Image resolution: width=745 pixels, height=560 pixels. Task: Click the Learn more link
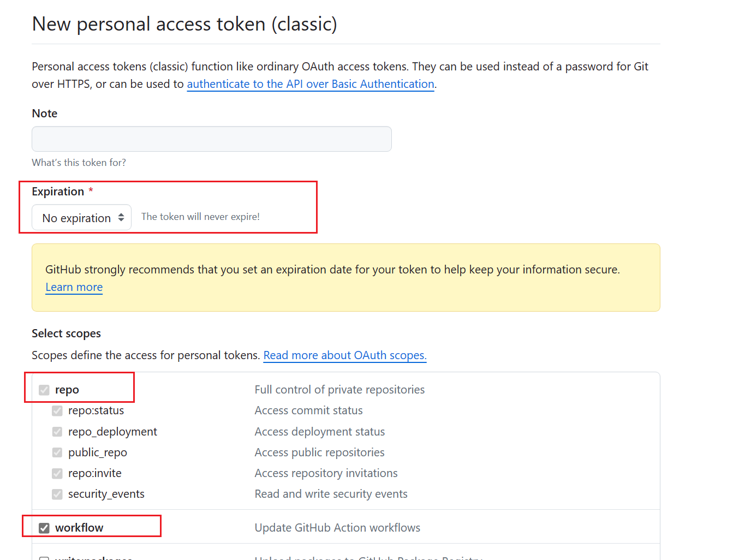74,287
